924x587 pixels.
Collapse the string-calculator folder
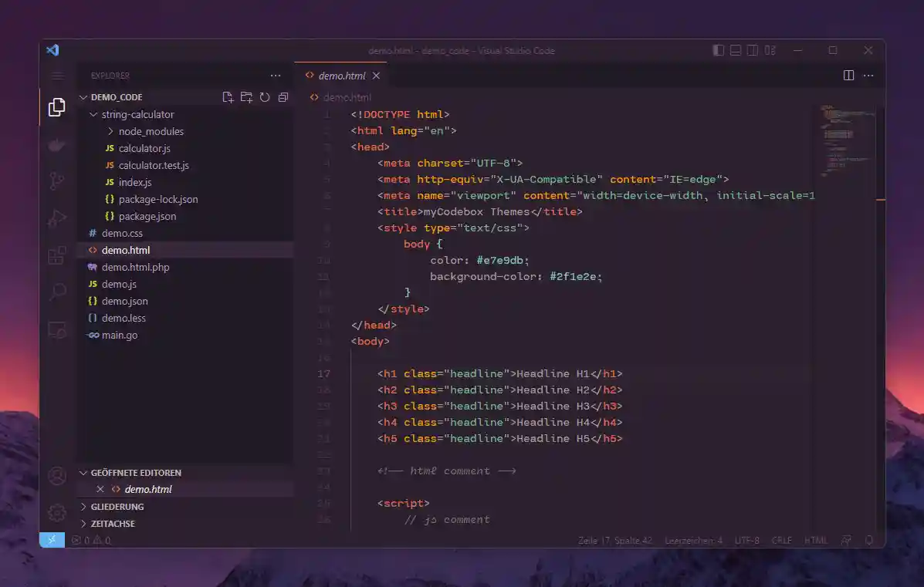(137, 114)
